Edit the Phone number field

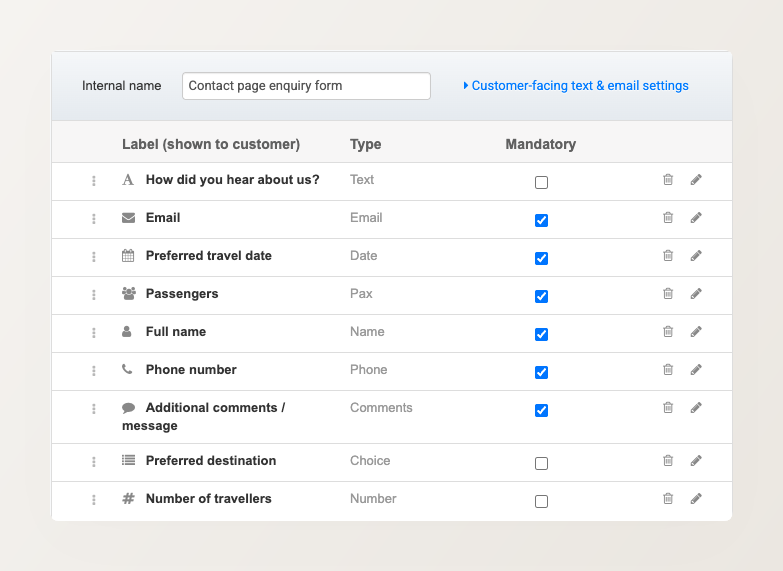tap(696, 369)
